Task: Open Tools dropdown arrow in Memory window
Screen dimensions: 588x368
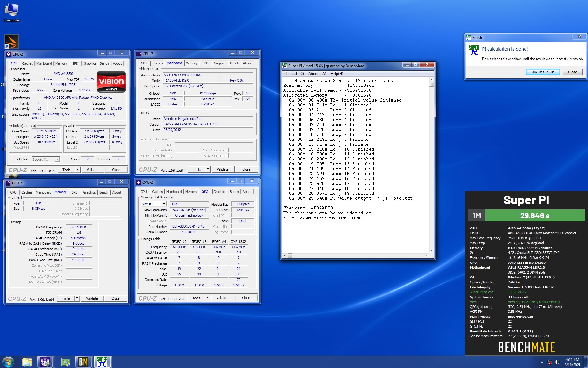Action: 77,298
